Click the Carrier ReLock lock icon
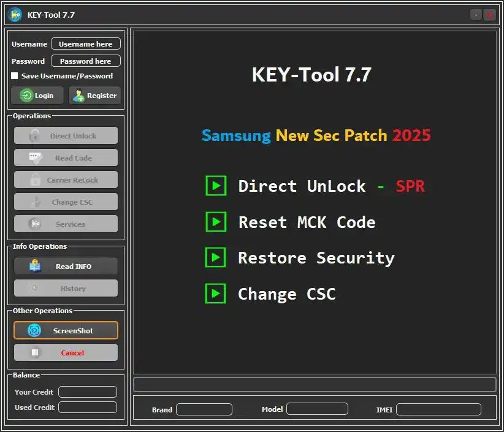Screen dimensions: 504x432 (36, 180)
